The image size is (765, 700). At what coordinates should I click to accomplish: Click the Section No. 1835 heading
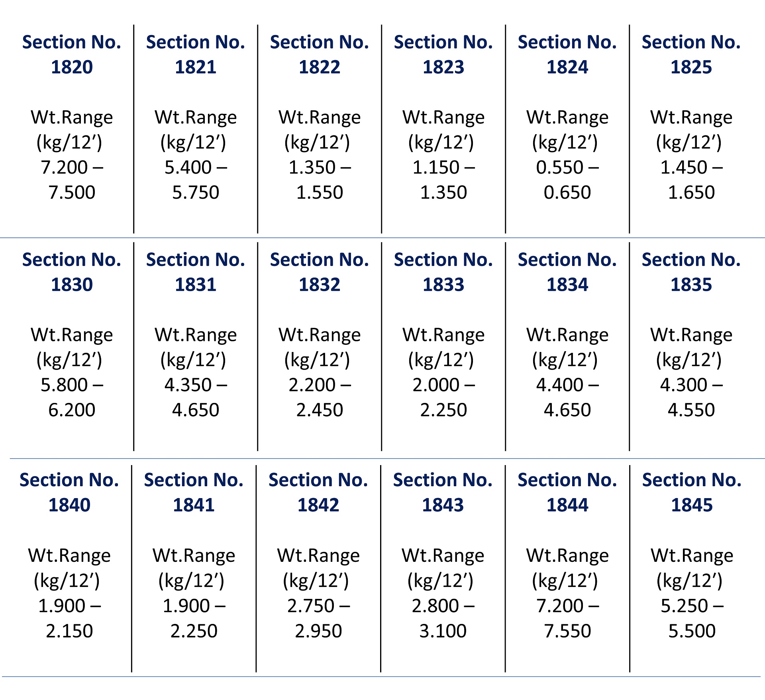[691, 272]
